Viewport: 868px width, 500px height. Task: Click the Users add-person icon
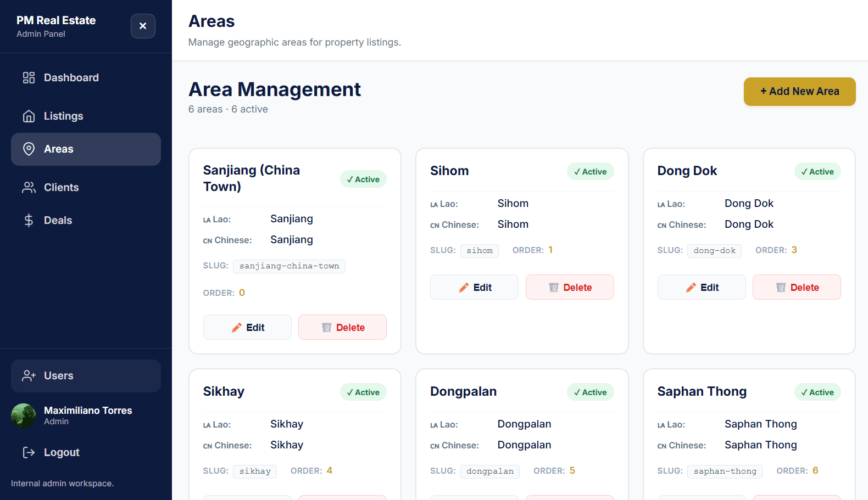pyautogui.click(x=29, y=375)
